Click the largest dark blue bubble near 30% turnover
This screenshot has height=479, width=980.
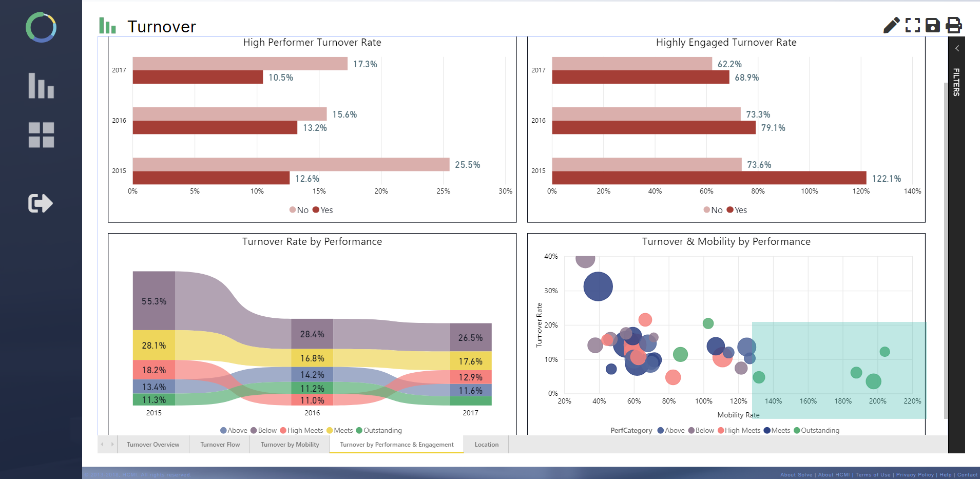coord(598,286)
